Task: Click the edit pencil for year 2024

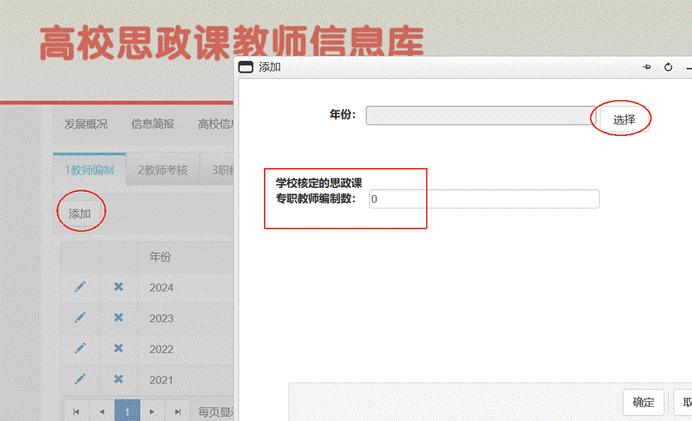Action: tap(80, 288)
